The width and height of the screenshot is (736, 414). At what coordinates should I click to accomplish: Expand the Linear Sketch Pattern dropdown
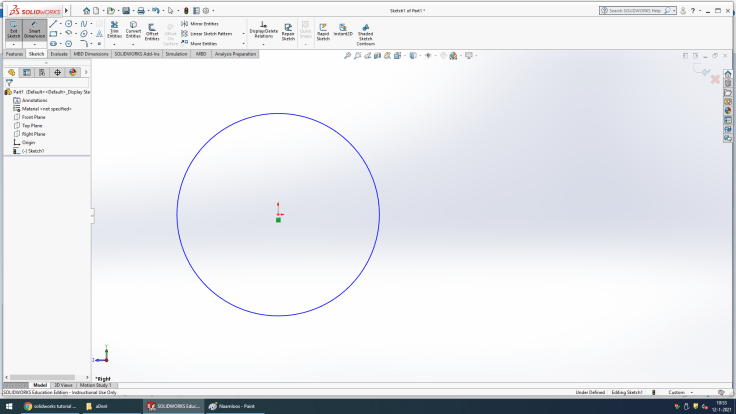pos(243,33)
